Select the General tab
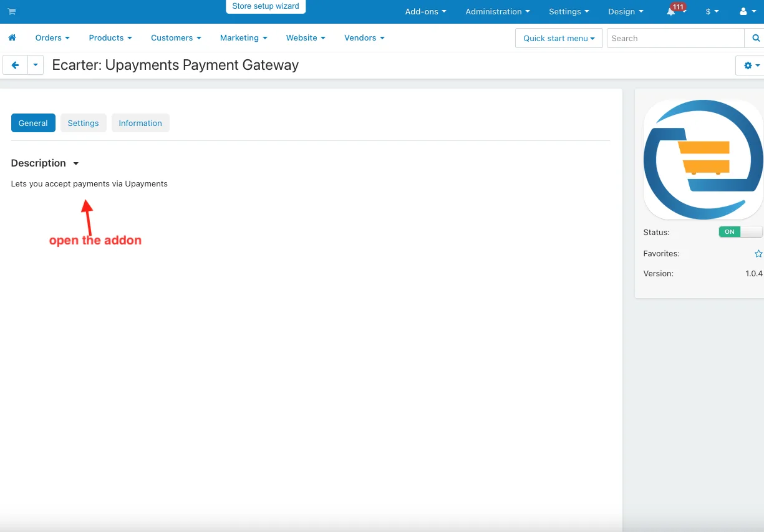Screen dimensions: 764x532 click(33, 123)
